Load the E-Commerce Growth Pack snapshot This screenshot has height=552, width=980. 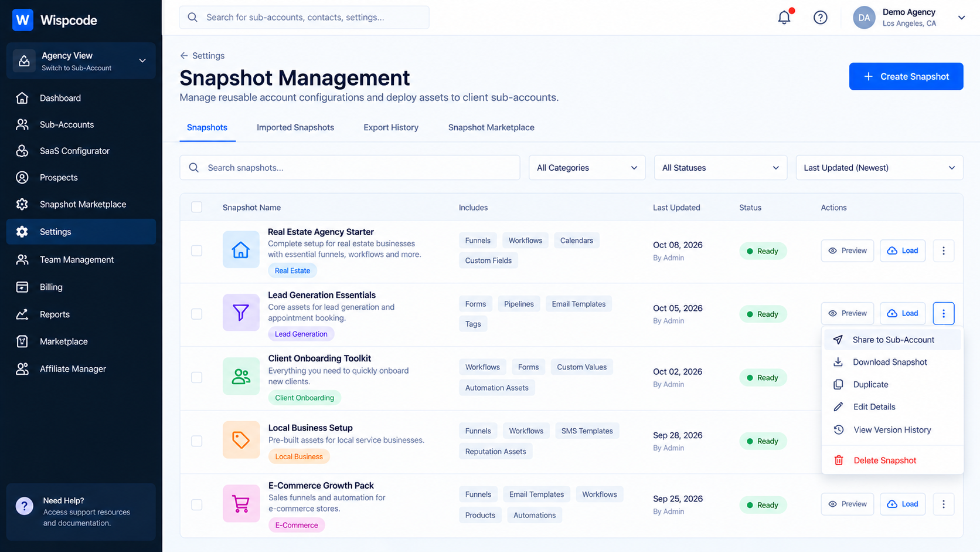(x=903, y=504)
